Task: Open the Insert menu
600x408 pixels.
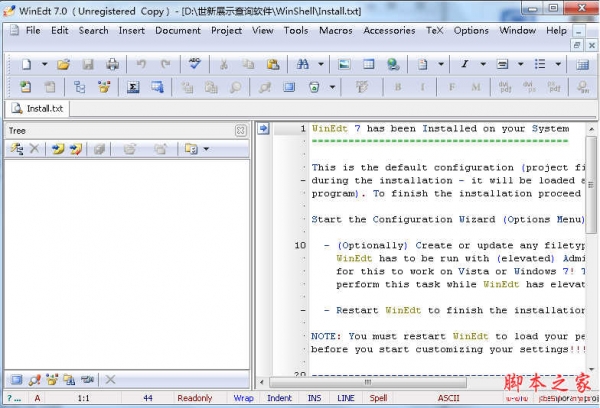Action: point(131,30)
